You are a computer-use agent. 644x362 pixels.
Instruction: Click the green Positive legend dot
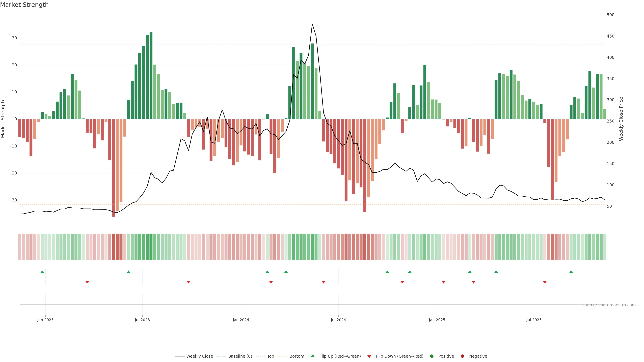tap(432, 356)
